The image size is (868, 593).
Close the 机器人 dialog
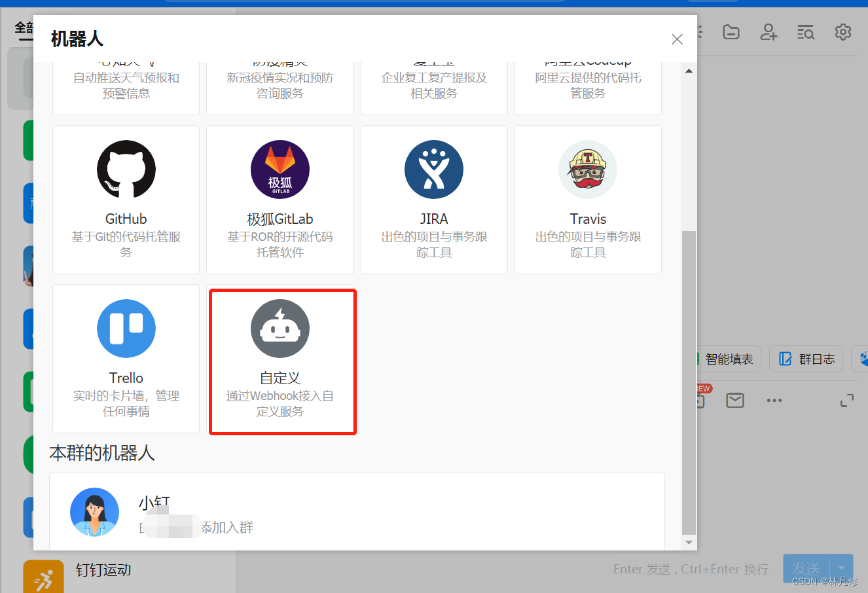[678, 39]
